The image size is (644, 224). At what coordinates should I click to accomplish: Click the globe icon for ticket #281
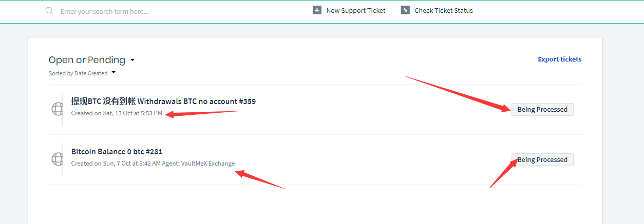click(58, 159)
